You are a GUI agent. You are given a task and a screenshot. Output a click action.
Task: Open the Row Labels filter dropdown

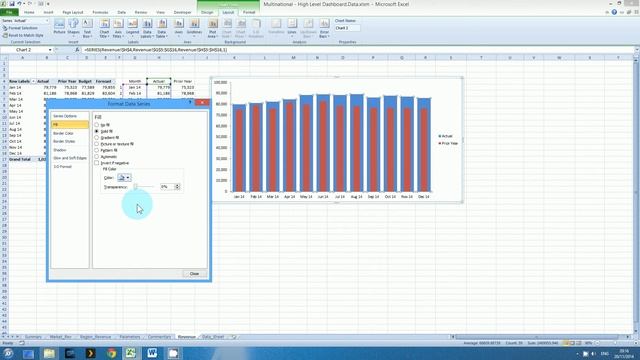pos(33,82)
